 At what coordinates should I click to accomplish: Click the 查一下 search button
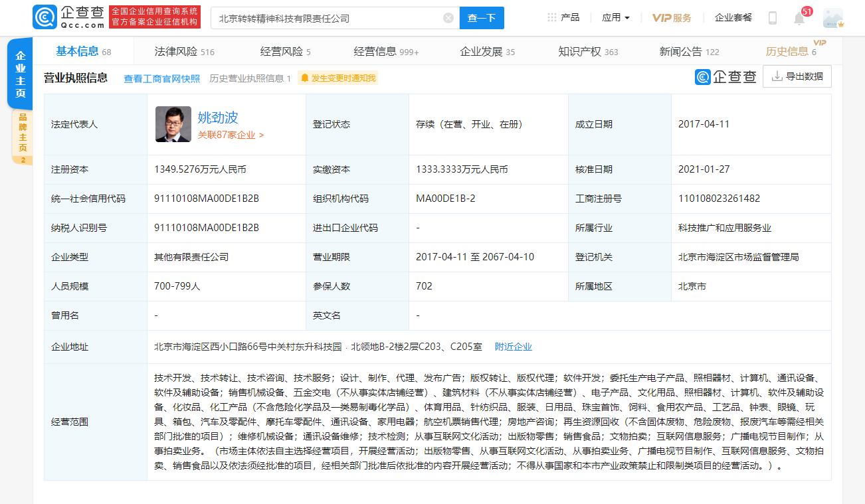[482, 18]
